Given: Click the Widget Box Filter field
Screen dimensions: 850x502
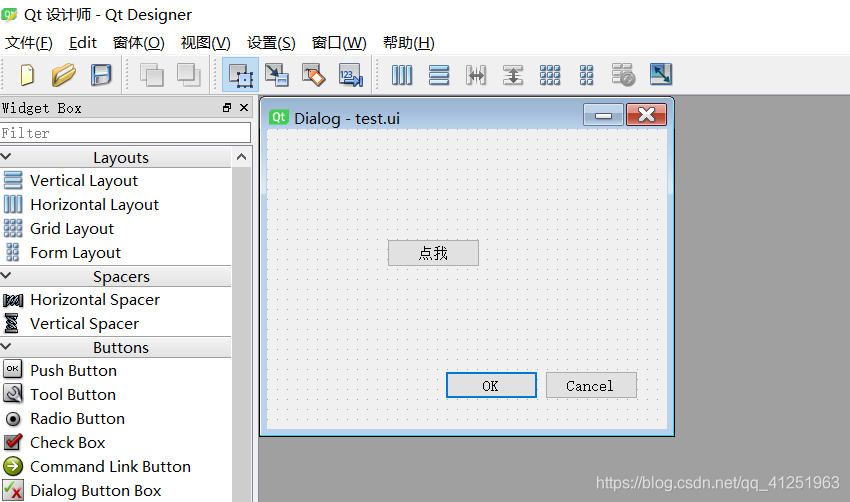Looking at the screenshot, I should pyautogui.click(x=125, y=133).
